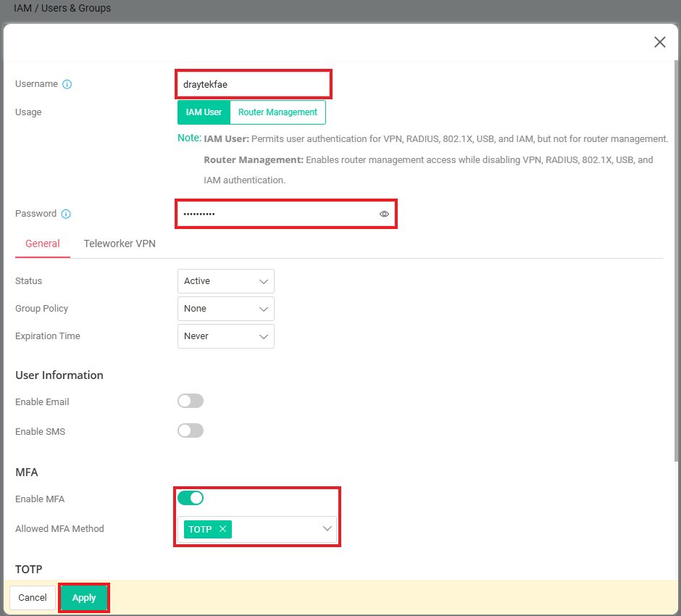Switch to the Teleworker VPN tab
The height and width of the screenshot is (616, 681).
pos(120,244)
